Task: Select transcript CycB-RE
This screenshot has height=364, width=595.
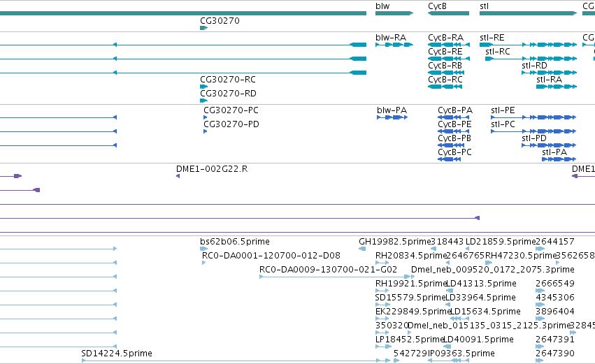Action: [449, 59]
